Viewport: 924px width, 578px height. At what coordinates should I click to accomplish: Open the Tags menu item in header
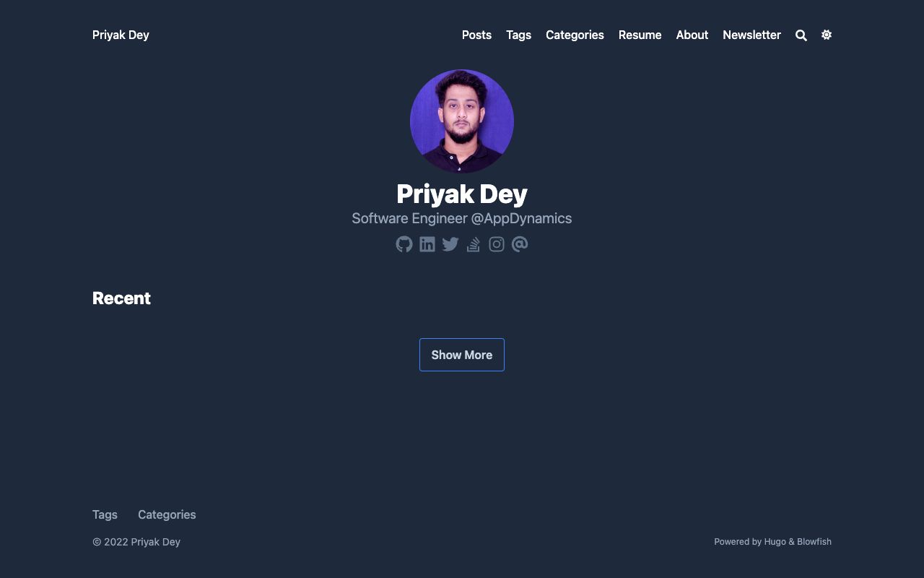518,35
